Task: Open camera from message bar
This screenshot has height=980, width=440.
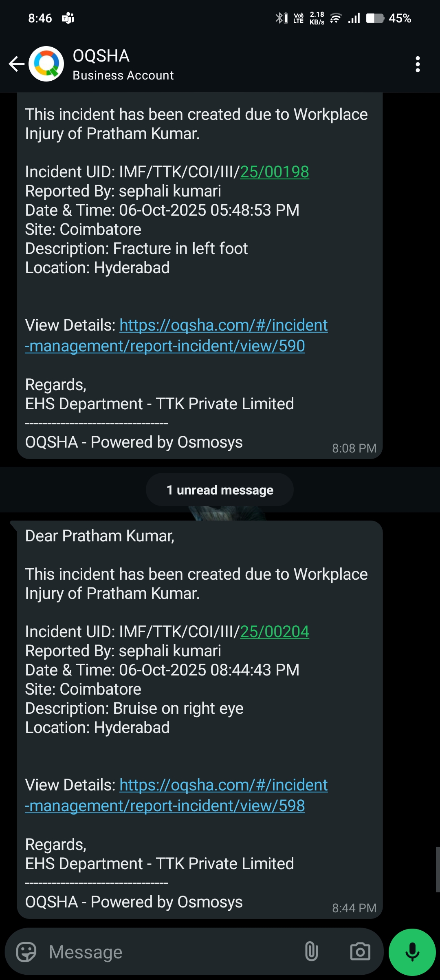Action: [360, 952]
